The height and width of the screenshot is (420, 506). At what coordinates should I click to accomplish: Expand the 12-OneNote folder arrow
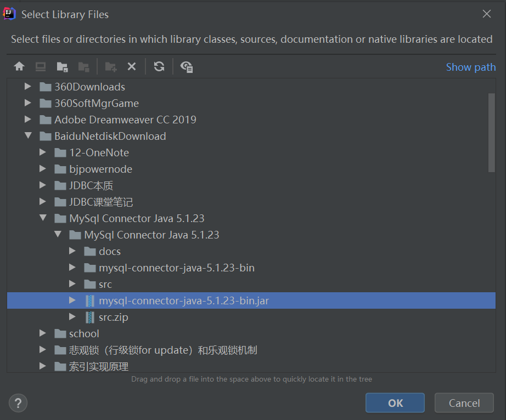[43, 152]
